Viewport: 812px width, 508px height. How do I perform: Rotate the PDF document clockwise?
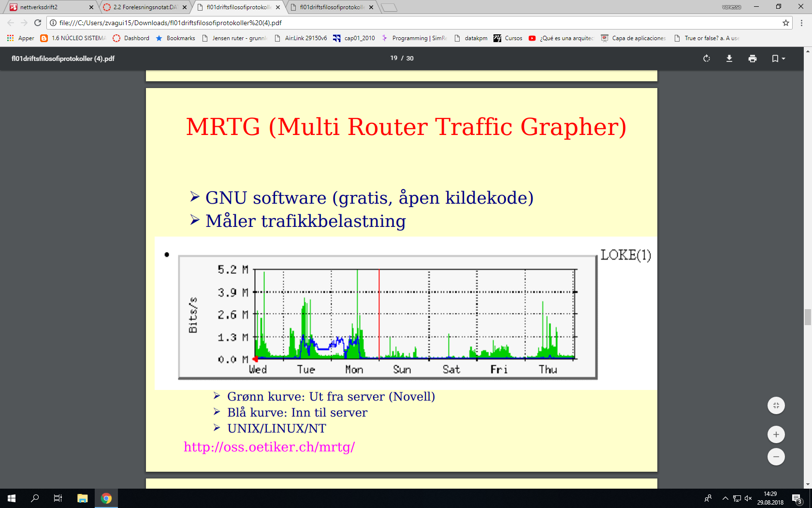(707, 59)
